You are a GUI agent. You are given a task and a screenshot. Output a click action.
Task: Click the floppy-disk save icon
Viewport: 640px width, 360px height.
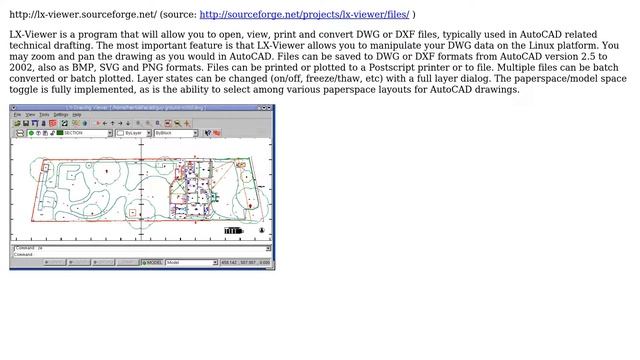26,123
